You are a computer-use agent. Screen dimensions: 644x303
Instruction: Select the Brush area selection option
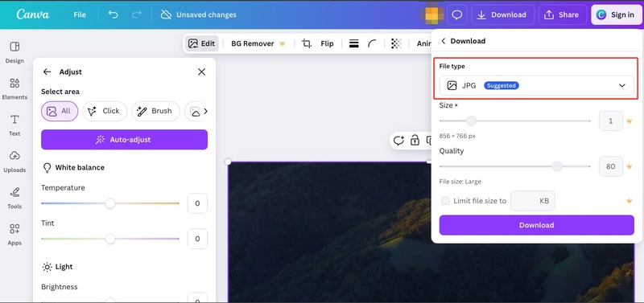pyautogui.click(x=155, y=111)
